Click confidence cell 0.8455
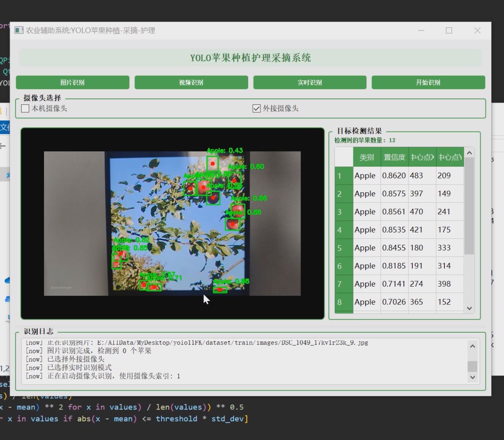 (x=395, y=248)
